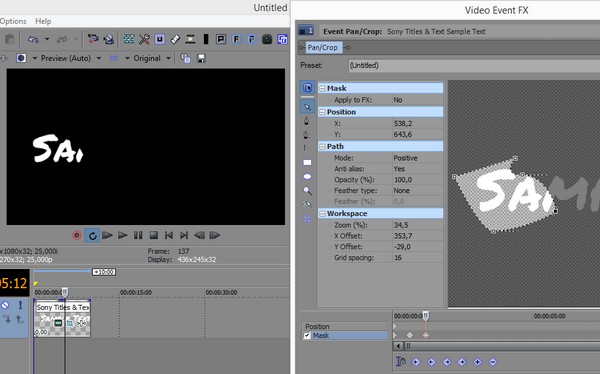Viewport: 600px width, 374px height.
Task: Stop the preview playback
Action: click(x=154, y=235)
